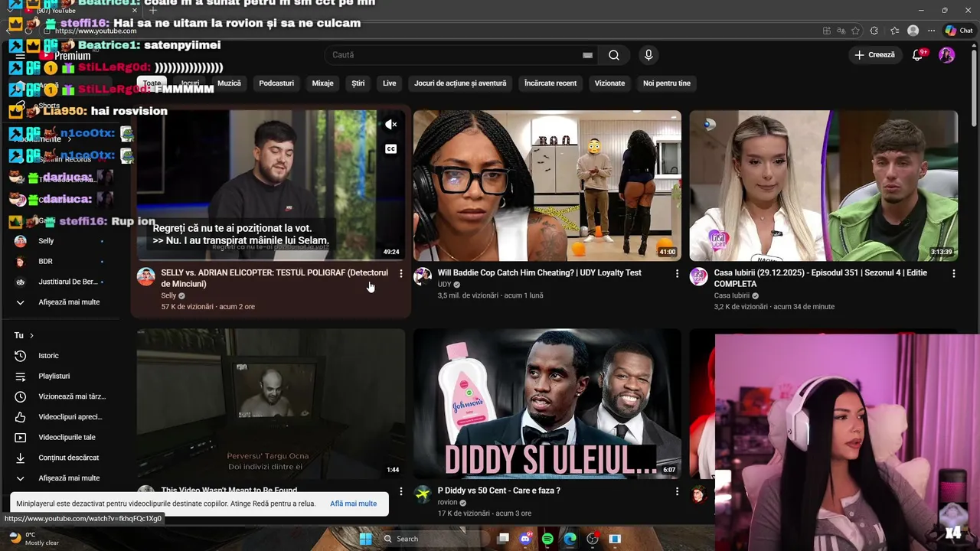Open Istoric in the sidebar
Image resolution: width=980 pixels, height=551 pixels.
(58, 356)
